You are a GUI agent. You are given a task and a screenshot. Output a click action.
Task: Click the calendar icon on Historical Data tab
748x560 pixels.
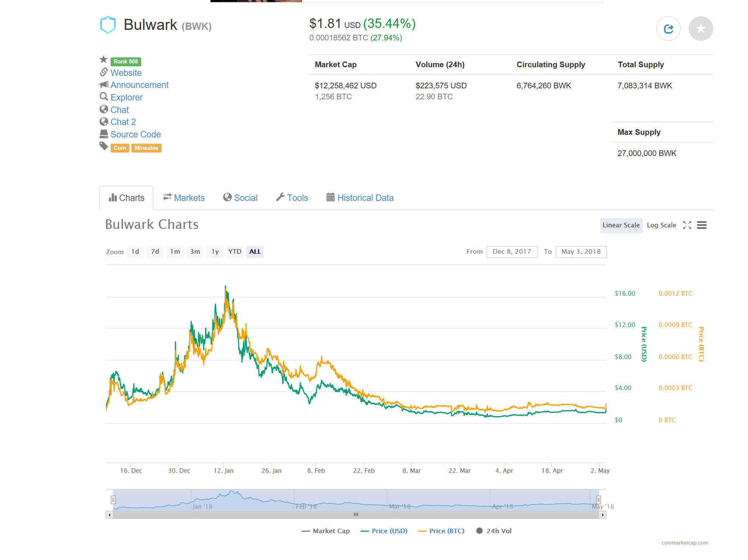[330, 197]
